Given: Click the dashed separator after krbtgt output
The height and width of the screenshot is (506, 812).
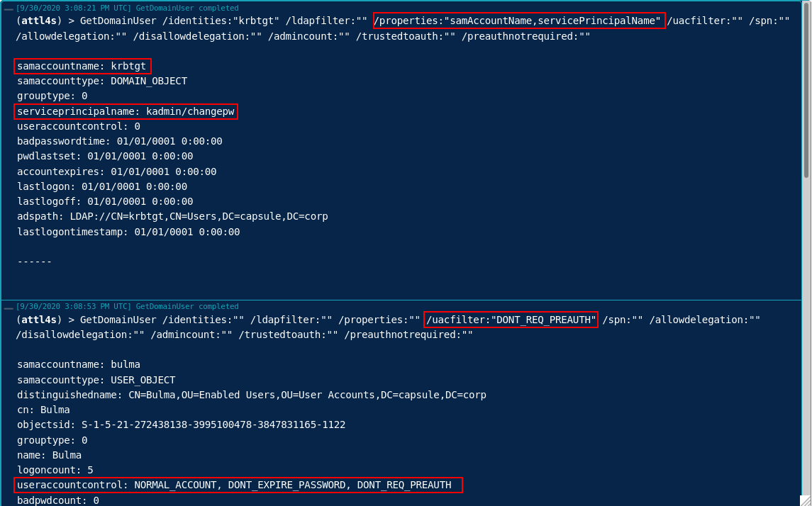Looking at the screenshot, I should pos(35,262).
